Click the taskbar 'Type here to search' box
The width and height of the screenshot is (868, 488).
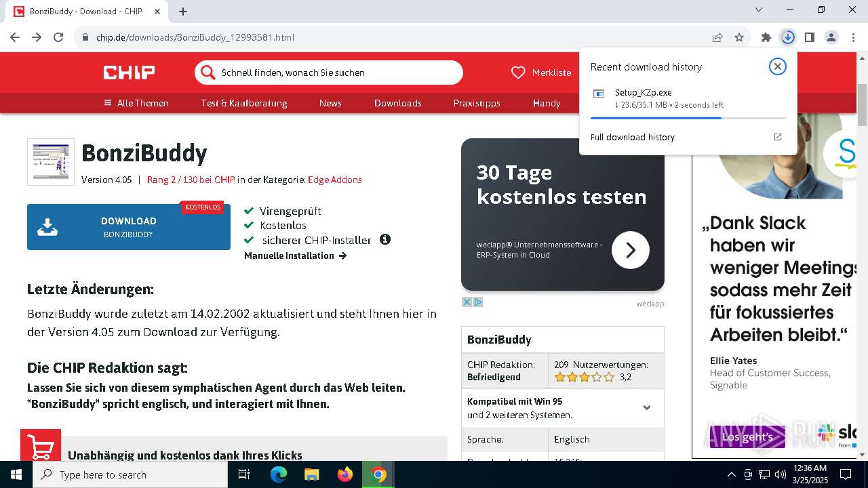(x=130, y=474)
